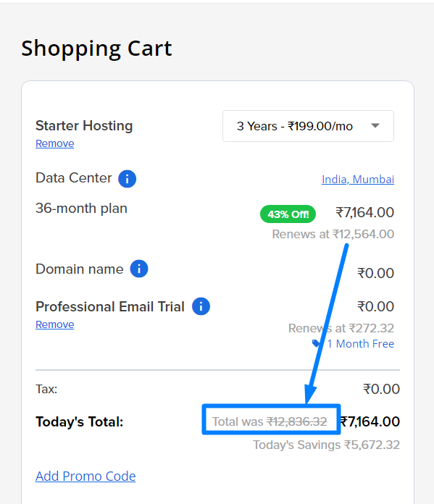Select the 1 Month Free label
The height and width of the screenshot is (504, 434).
click(361, 344)
